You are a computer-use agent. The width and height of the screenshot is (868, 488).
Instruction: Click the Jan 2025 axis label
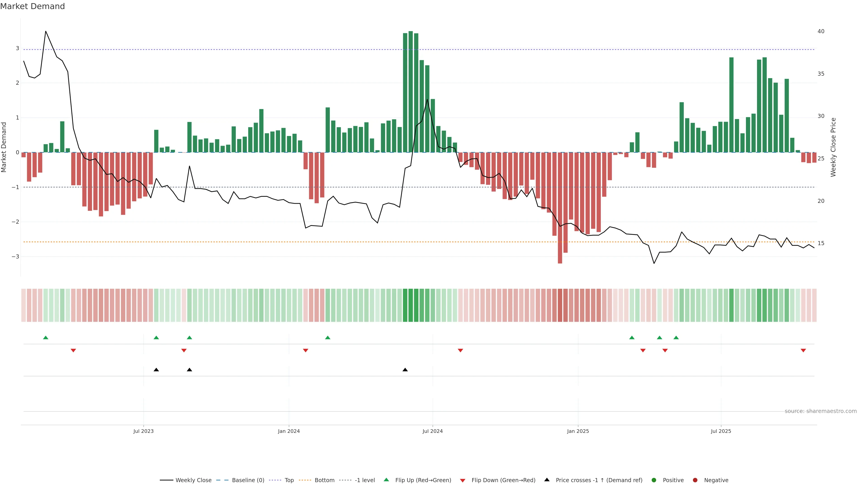pyautogui.click(x=578, y=431)
